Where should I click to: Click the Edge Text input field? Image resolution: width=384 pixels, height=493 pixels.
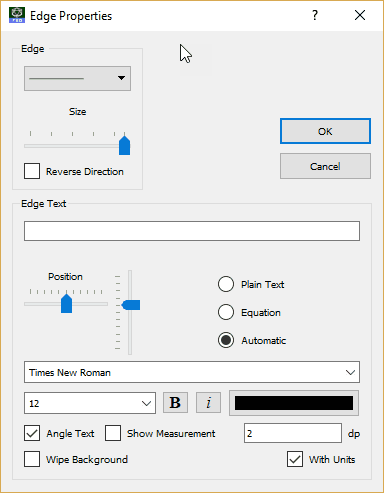(x=192, y=231)
